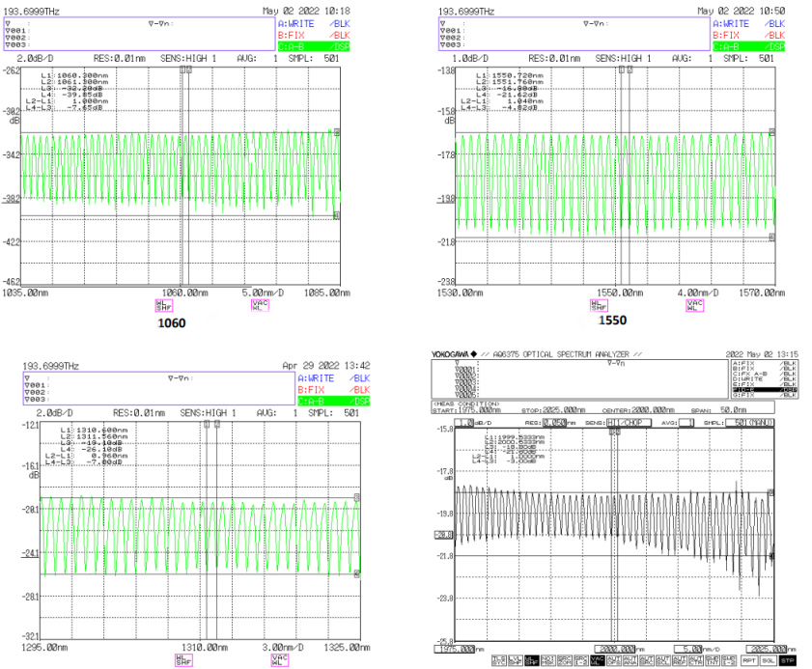Click the AVG value box in the Yokogawa panel
This screenshot has height=669, width=812.
coord(686,423)
